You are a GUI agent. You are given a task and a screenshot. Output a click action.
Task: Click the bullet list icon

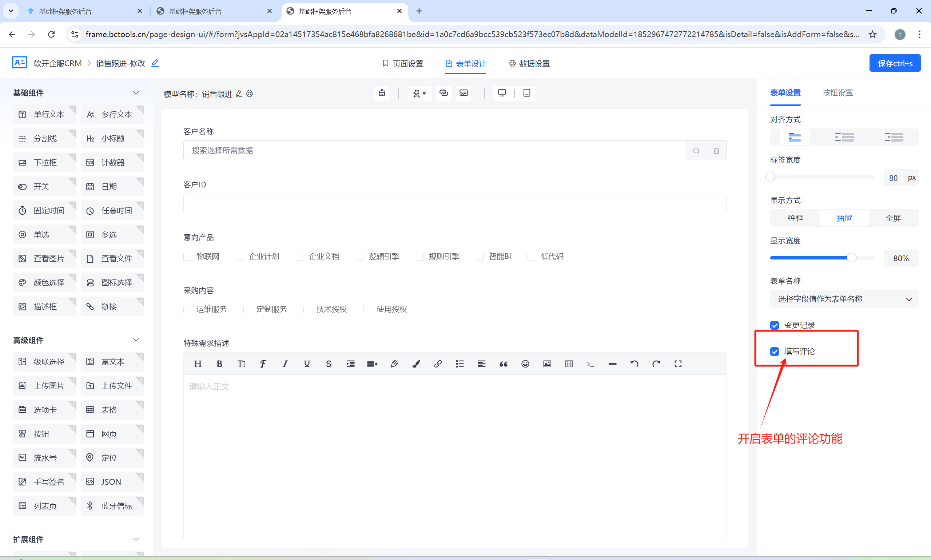coord(460,364)
